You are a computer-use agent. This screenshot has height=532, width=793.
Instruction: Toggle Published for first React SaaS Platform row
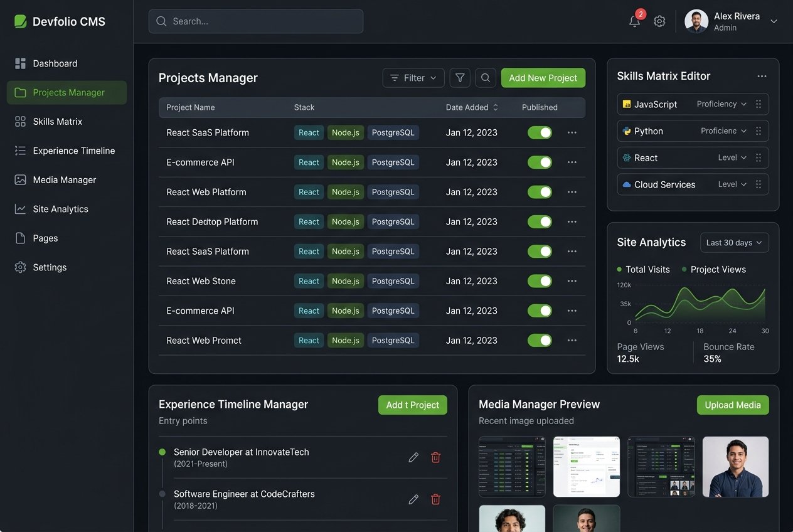tap(540, 132)
